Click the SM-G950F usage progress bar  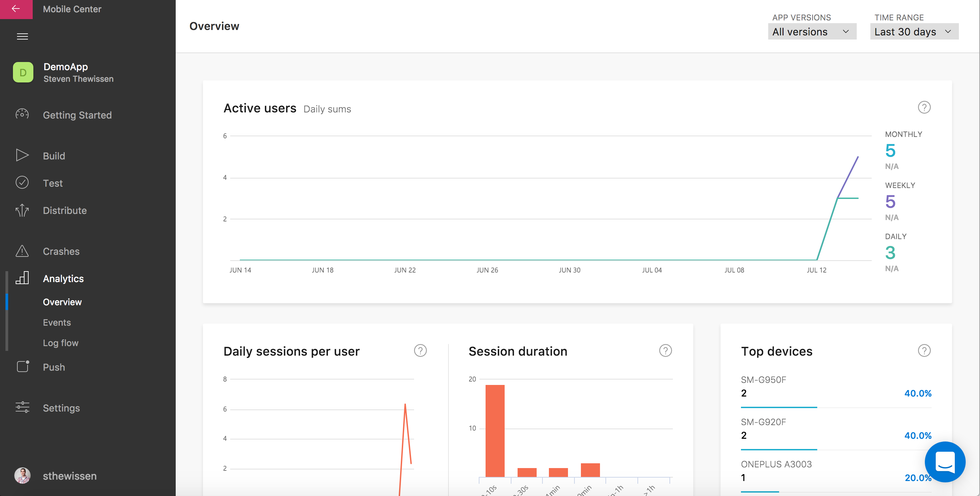coord(779,407)
